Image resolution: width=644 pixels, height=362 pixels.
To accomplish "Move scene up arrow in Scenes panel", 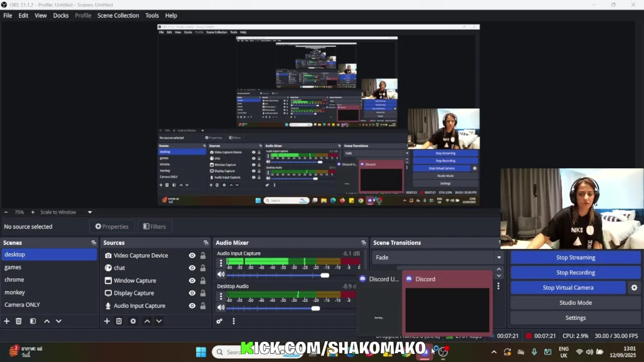I will 47,321.
